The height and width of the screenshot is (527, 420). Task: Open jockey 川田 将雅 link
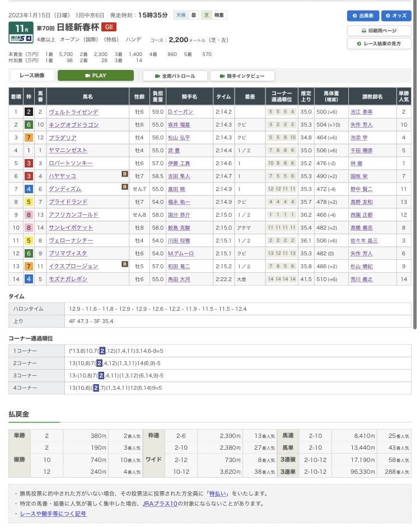[x=179, y=241]
